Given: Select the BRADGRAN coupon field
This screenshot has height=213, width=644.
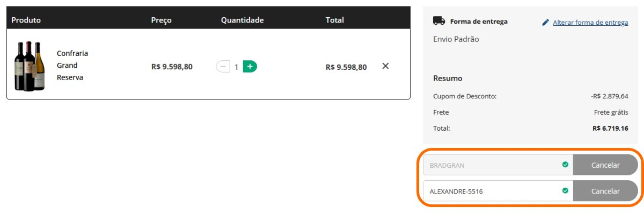Looking at the screenshot, I should [x=498, y=165].
